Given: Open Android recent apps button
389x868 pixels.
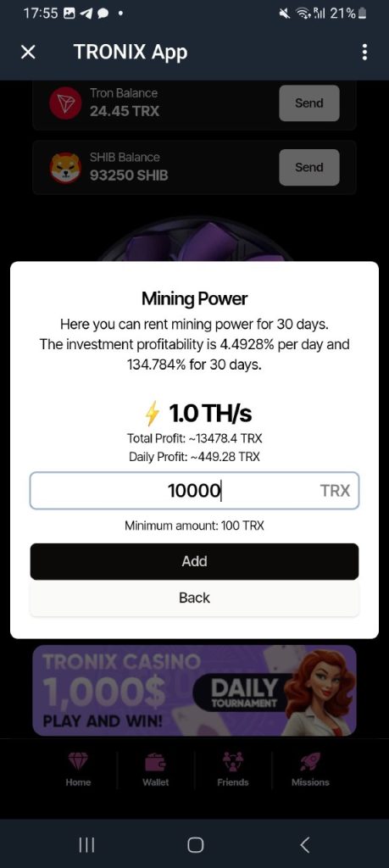Looking at the screenshot, I should [86, 845].
